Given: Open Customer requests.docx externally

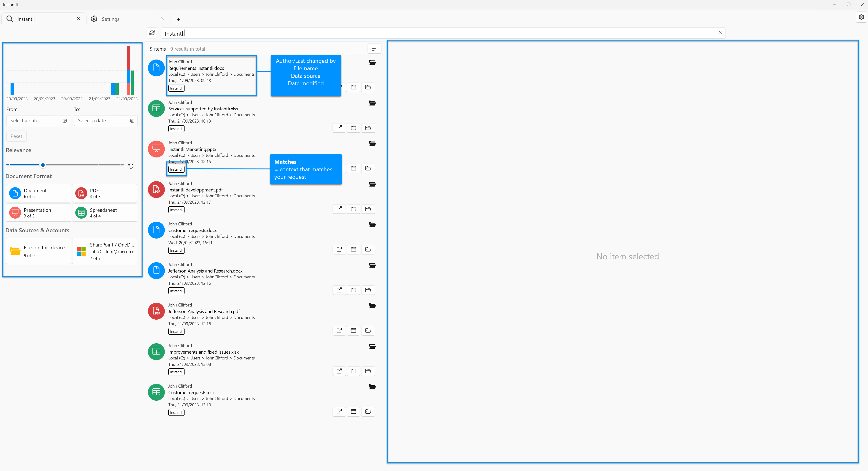Looking at the screenshot, I should [x=339, y=250].
